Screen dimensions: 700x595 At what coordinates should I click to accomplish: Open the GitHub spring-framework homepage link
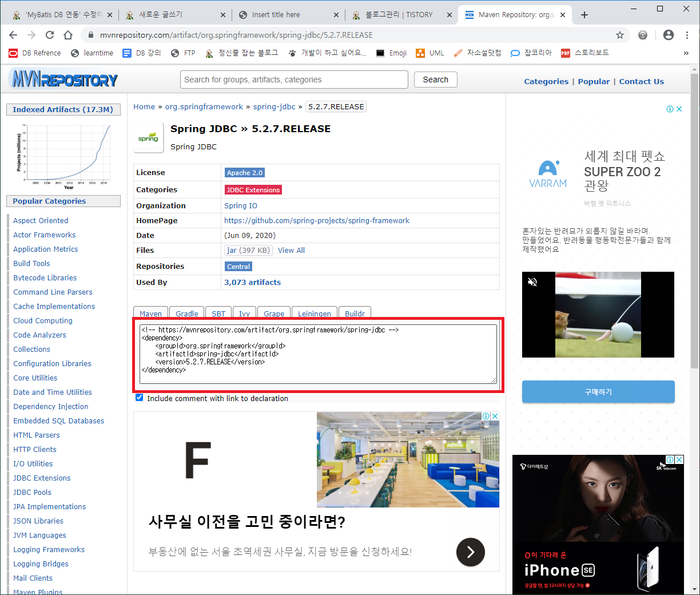(317, 220)
